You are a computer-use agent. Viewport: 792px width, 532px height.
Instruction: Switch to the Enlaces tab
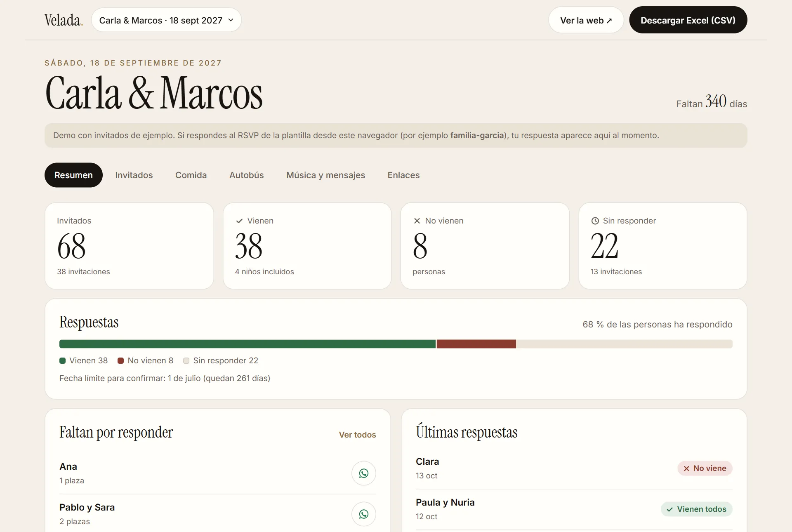click(x=403, y=175)
